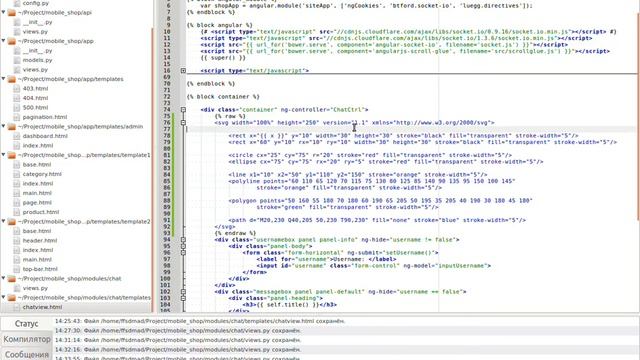Click folder icon of app/templates
The width and height of the screenshot is (640, 360).
click(12, 79)
